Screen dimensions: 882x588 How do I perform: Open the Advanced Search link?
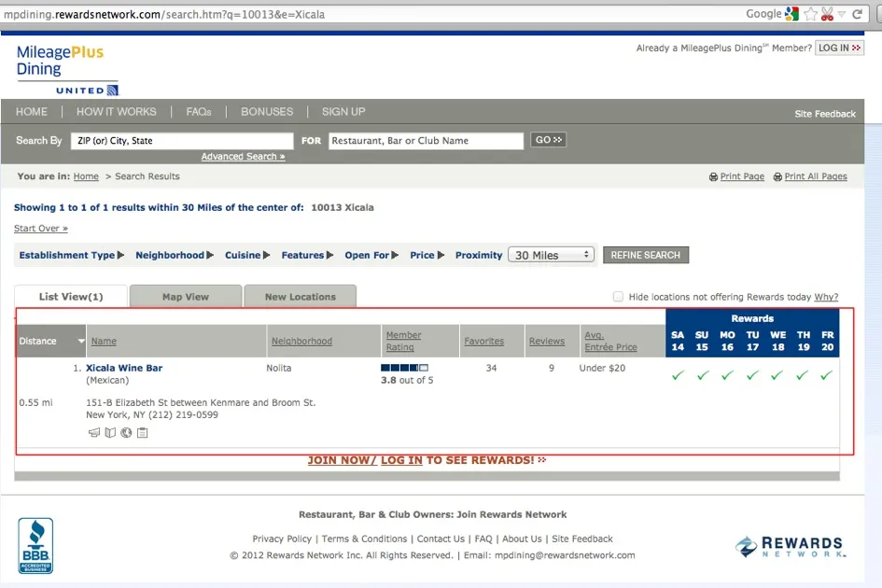pyautogui.click(x=243, y=157)
